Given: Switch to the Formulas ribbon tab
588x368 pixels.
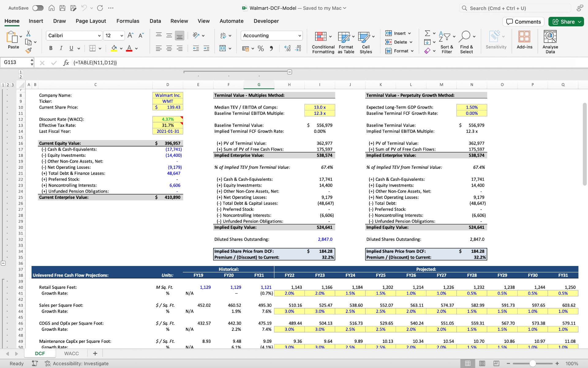Looking at the screenshot, I should point(128,21).
